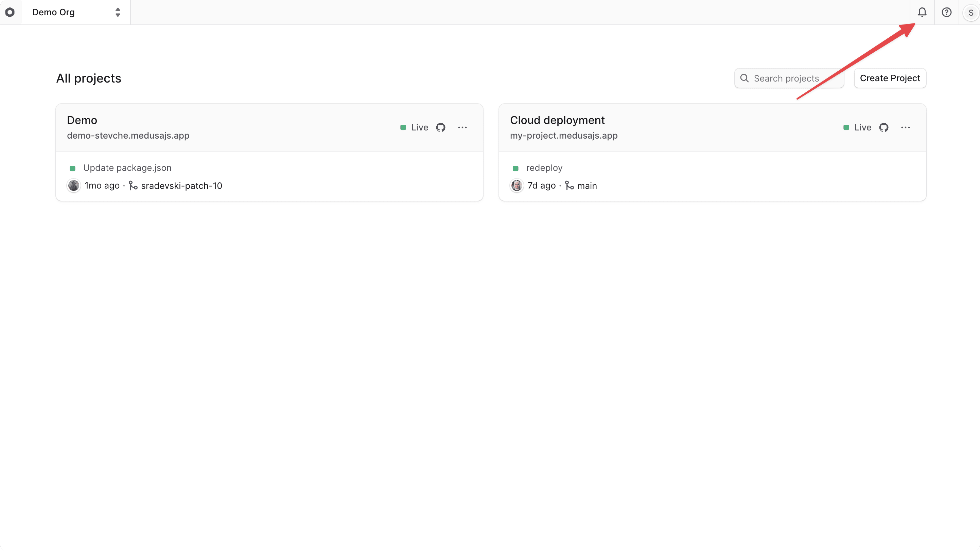Open the ellipsis menu on Demo project

(462, 127)
